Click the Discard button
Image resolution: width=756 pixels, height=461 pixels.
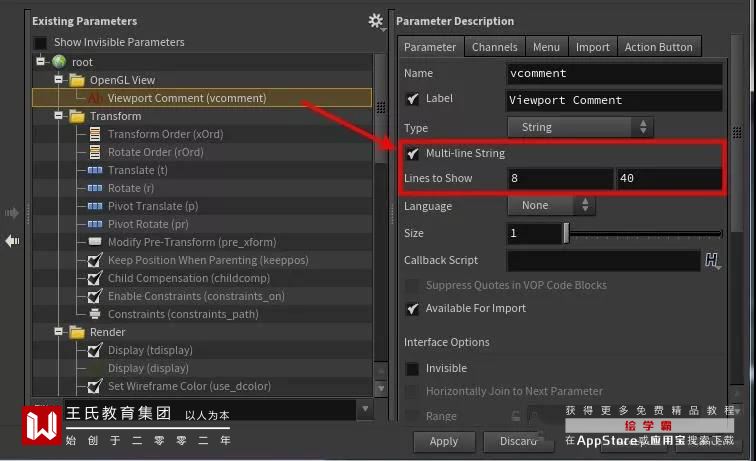click(518, 441)
